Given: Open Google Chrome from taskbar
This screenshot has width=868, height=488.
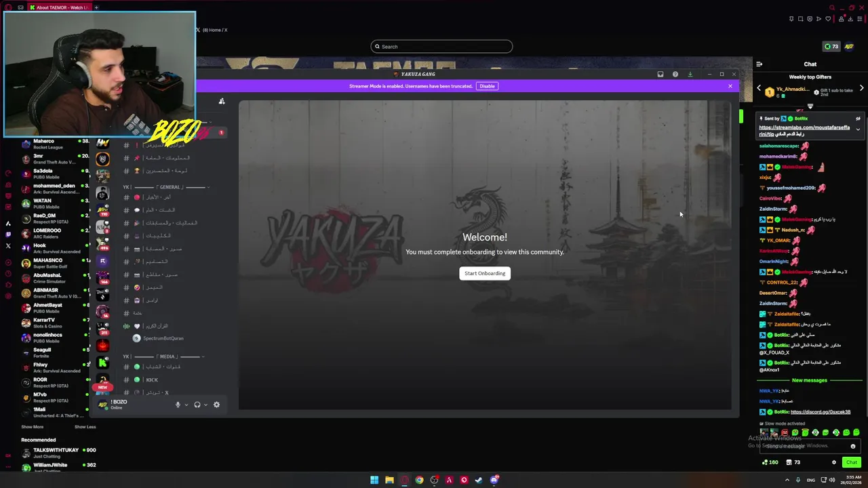Looking at the screenshot, I should pos(419,480).
